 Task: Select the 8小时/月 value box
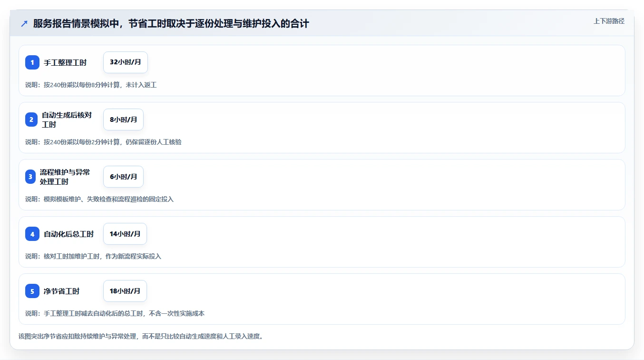point(123,120)
